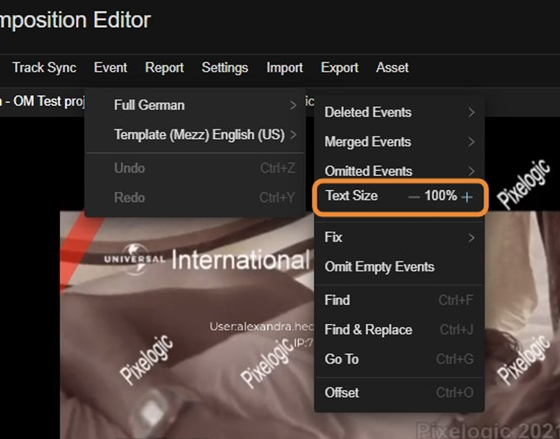The height and width of the screenshot is (439, 560).
Task: Increase text size with plus icon
Action: [467, 197]
